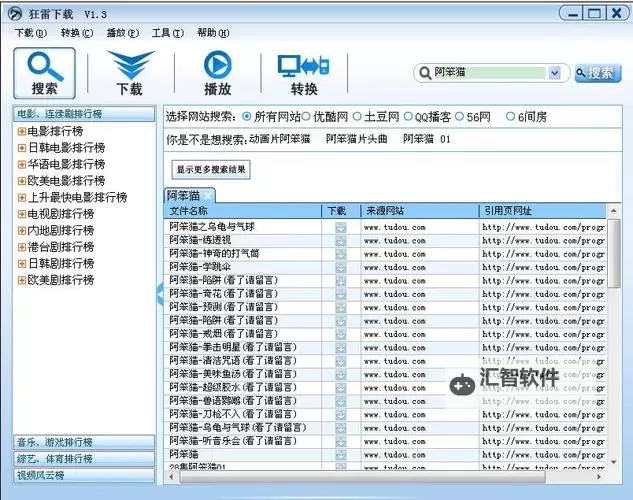Download 阿笨猫-清洁咒语 via its download icon
Viewport: 633px width, 500px height.
pyautogui.click(x=341, y=361)
